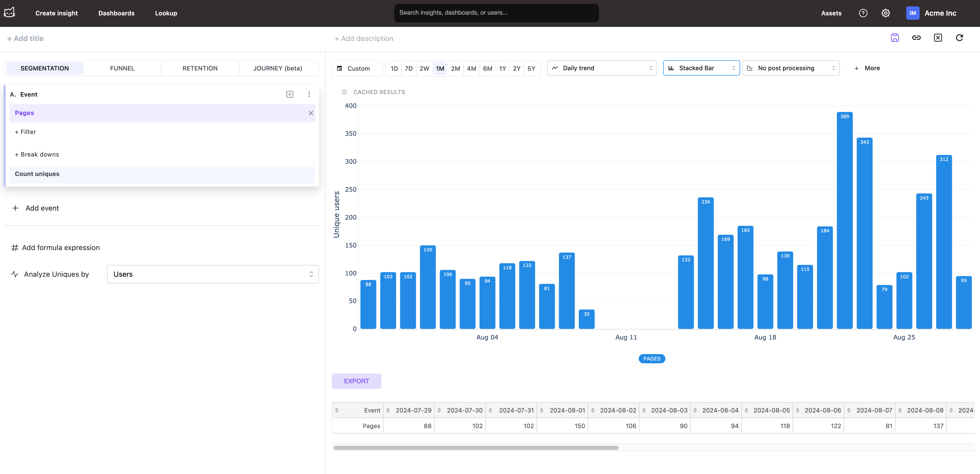The width and height of the screenshot is (980, 474).
Task: Click + Add description field
Action: click(364, 38)
